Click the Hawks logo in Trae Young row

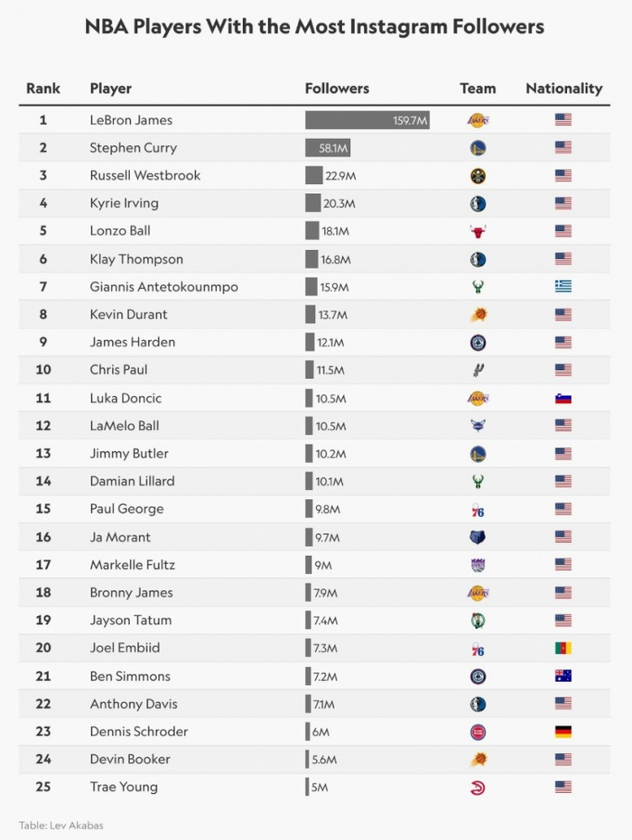(478, 788)
